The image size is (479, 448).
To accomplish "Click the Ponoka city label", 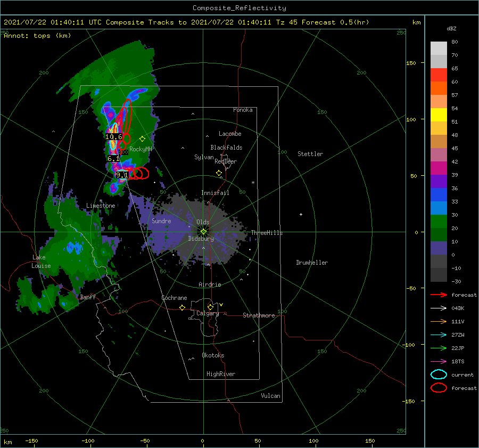I will click(x=243, y=110).
